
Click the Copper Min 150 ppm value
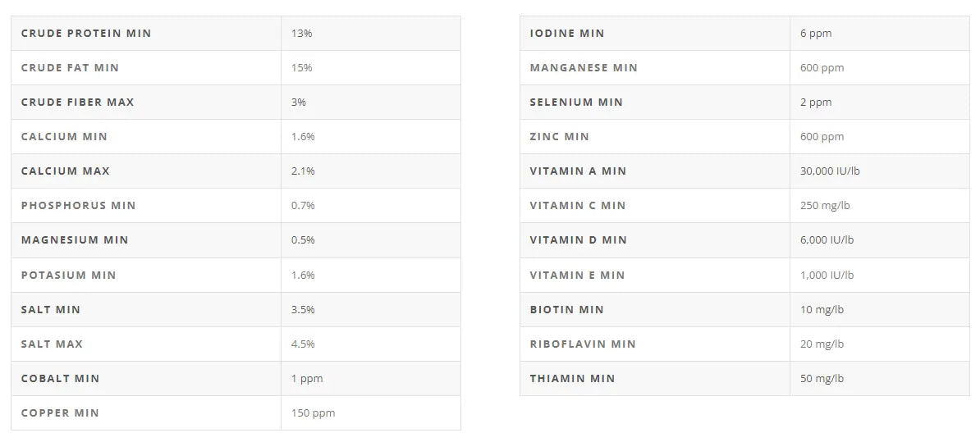click(x=313, y=413)
